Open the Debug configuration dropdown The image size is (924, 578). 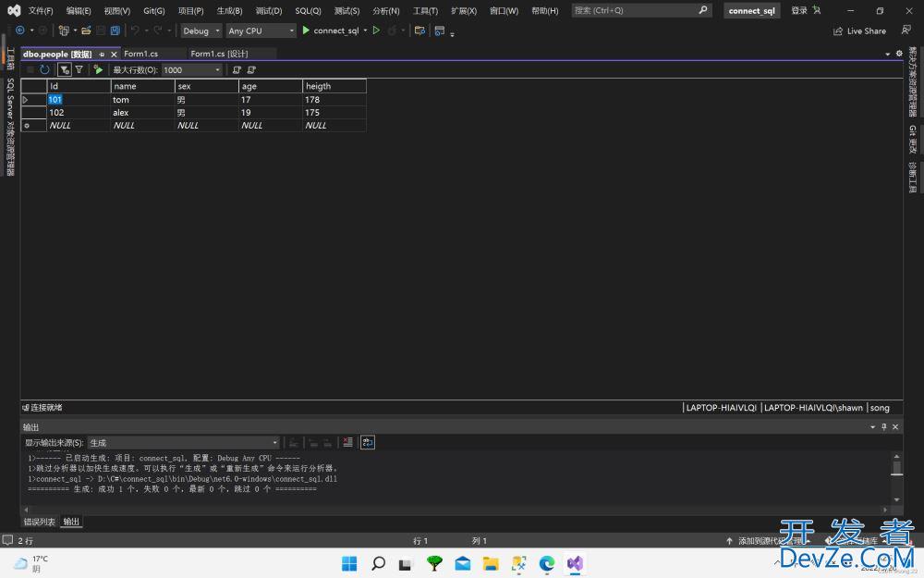pos(201,31)
